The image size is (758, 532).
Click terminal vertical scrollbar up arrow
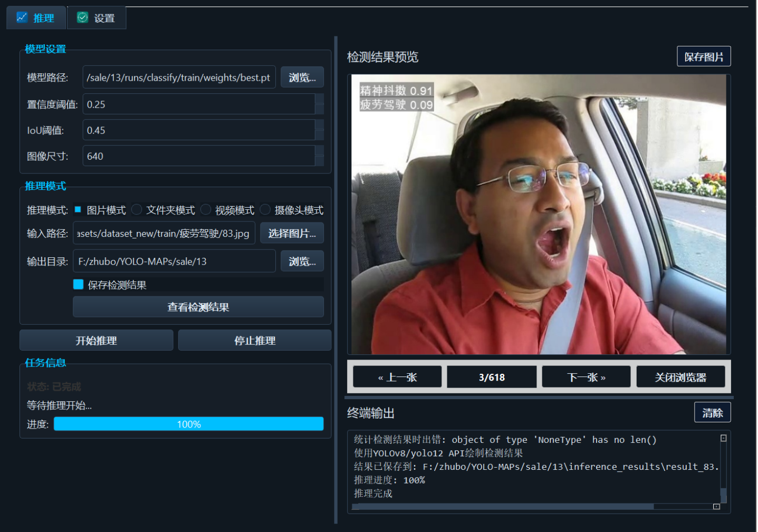pyautogui.click(x=724, y=438)
